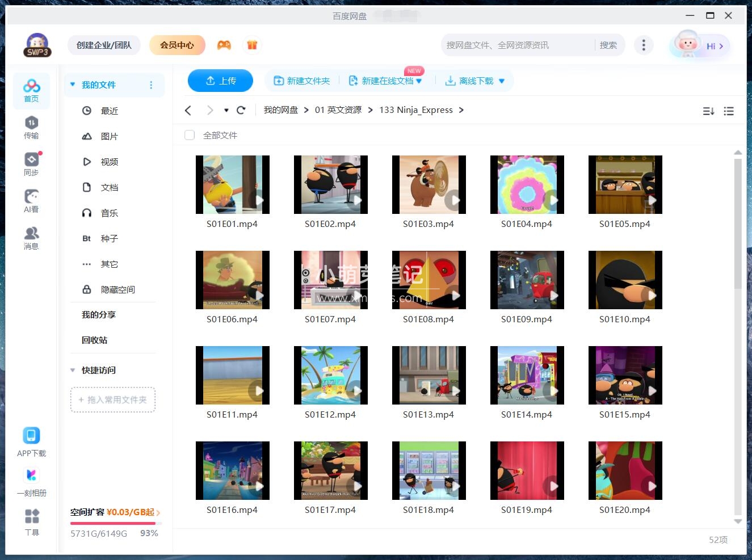Image resolution: width=752 pixels, height=560 pixels.
Task: Open 消息 messages panel
Action: point(31,237)
